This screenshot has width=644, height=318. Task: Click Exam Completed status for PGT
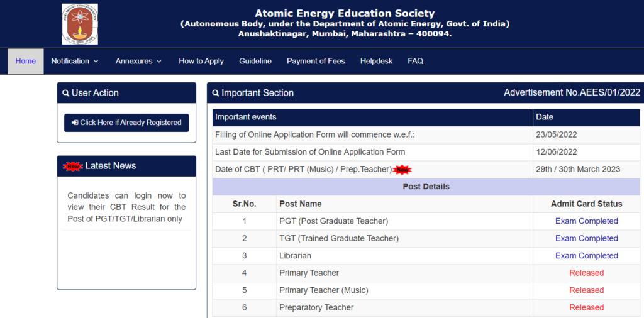[587, 221]
